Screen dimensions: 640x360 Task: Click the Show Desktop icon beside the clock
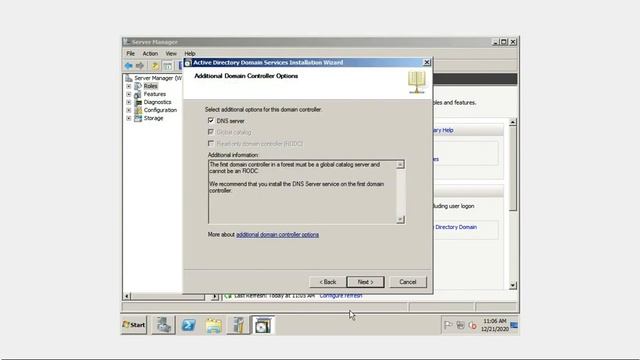tap(514, 325)
